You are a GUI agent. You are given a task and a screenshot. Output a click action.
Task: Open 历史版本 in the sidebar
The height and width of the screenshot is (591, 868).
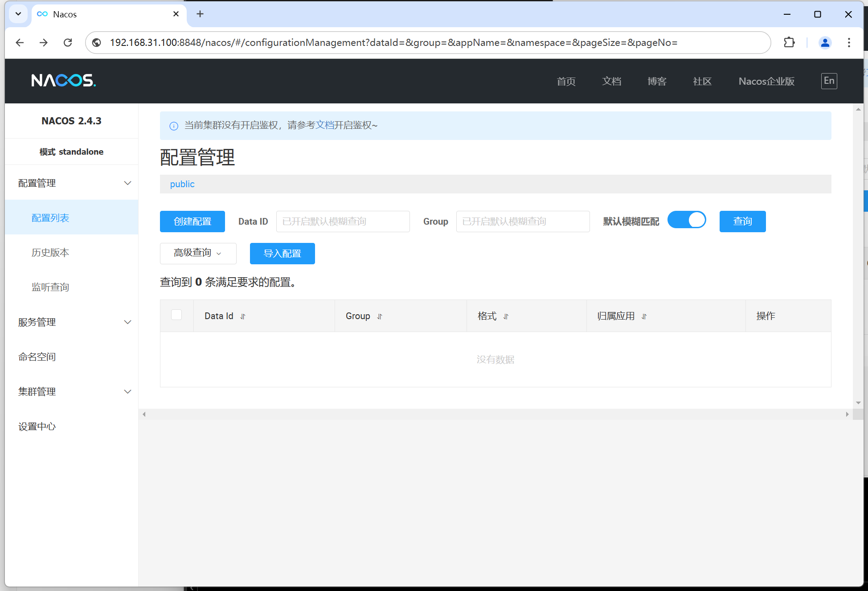click(x=50, y=253)
